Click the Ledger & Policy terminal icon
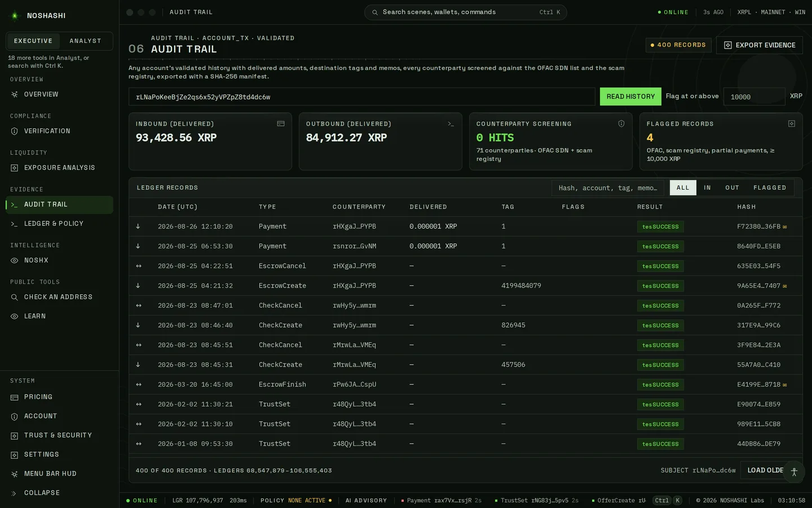The width and height of the screenshot is (812, 508). (15, 224)
